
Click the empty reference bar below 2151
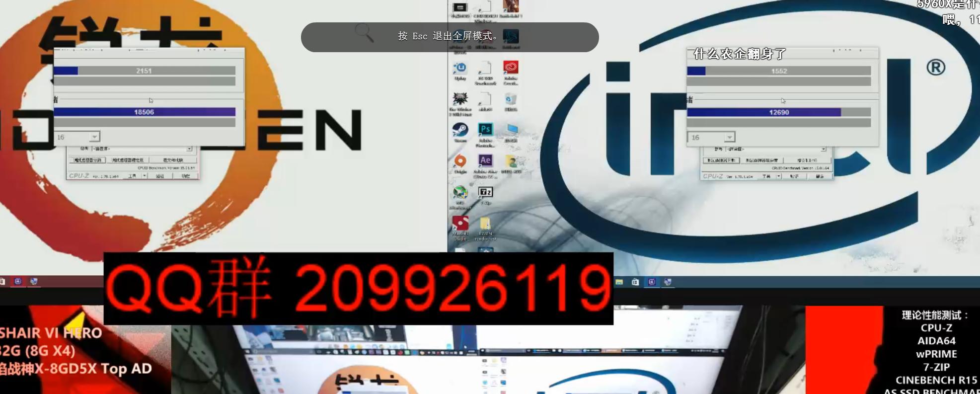coord(144,81)
